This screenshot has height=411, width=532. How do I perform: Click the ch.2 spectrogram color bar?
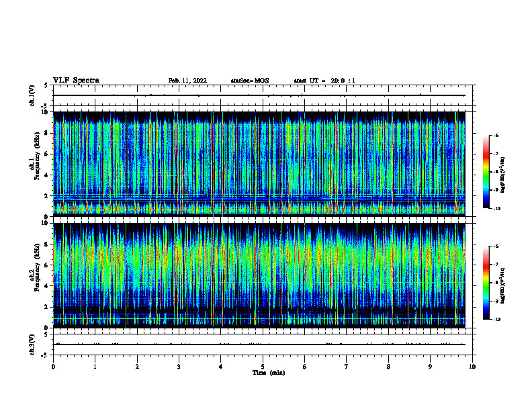(486, 283)
